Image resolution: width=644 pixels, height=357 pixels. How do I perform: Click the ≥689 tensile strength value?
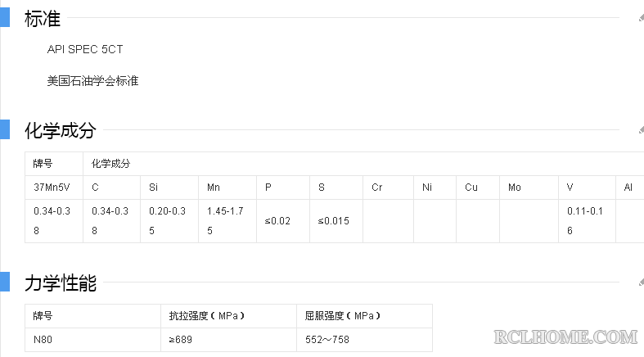(x=229, y=340)
